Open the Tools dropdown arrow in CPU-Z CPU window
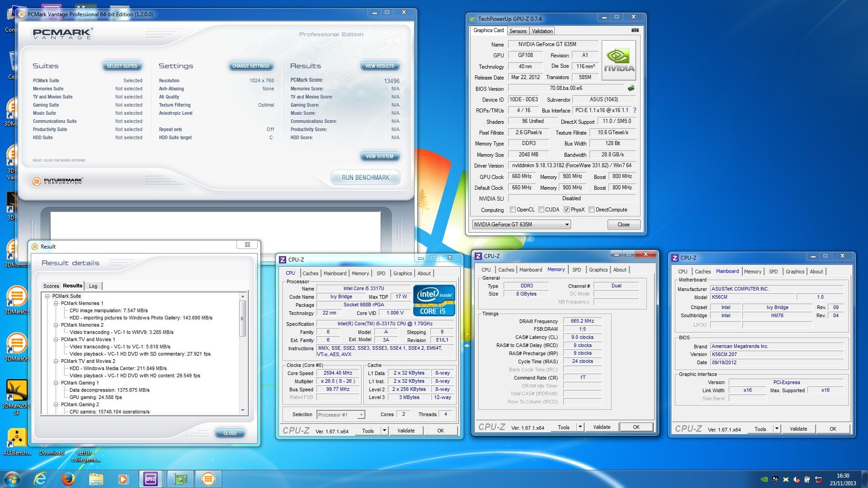 click(x=384, y=431)
